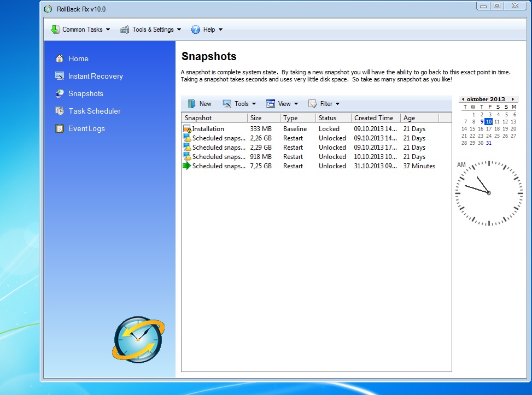Open the Common Tasks menu
Viewport: 532px width, 395px height.
tap(80, 30)
